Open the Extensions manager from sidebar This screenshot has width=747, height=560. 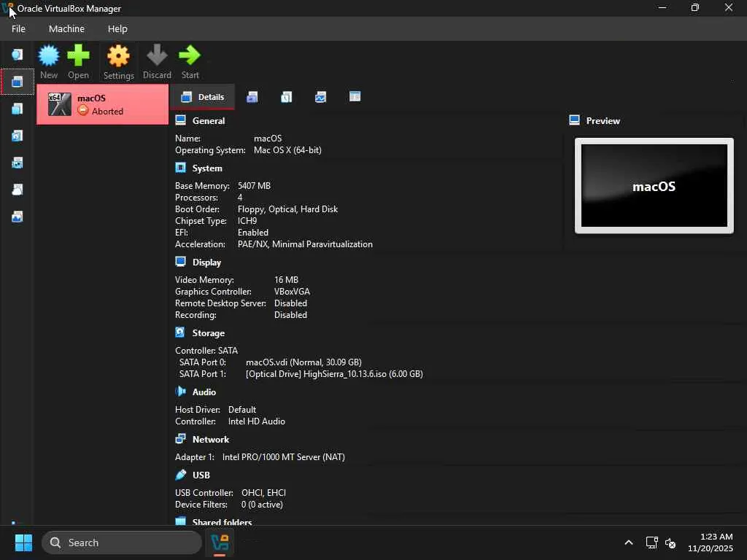click(18, 109)
